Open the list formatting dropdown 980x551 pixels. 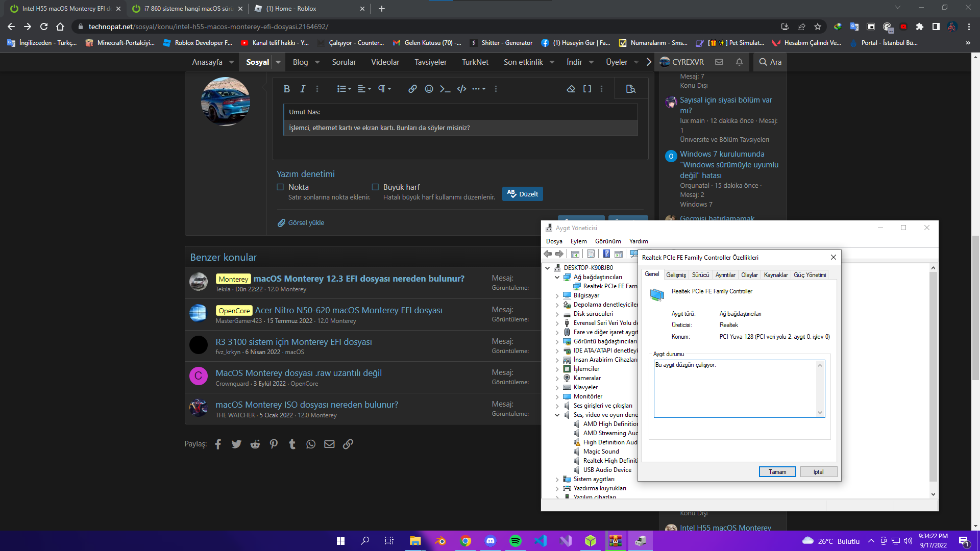[344, 89]
